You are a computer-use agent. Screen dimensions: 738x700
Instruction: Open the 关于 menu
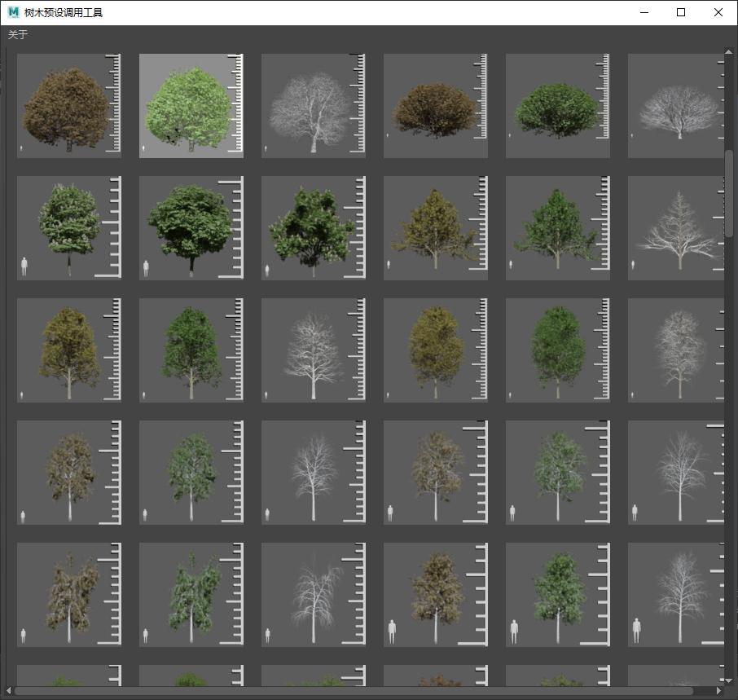point(18,35)
